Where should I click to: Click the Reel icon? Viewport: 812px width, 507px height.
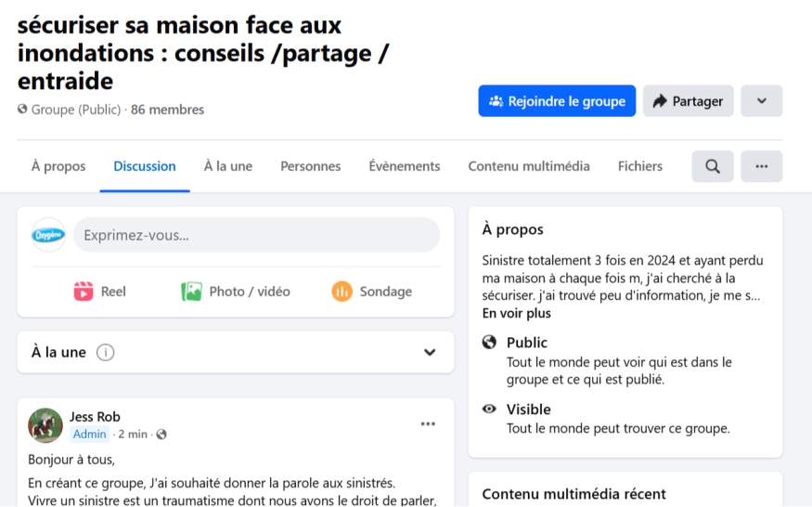[84, 292]
